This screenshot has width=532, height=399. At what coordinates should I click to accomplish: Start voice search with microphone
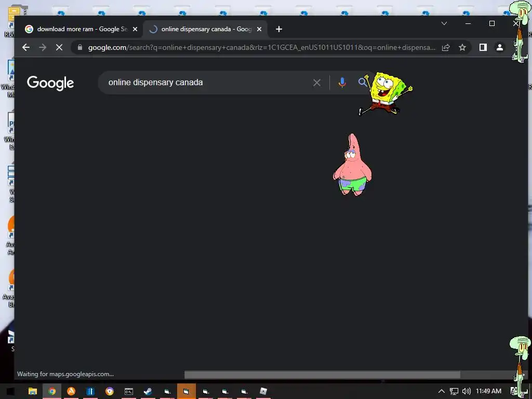[342, 83]
